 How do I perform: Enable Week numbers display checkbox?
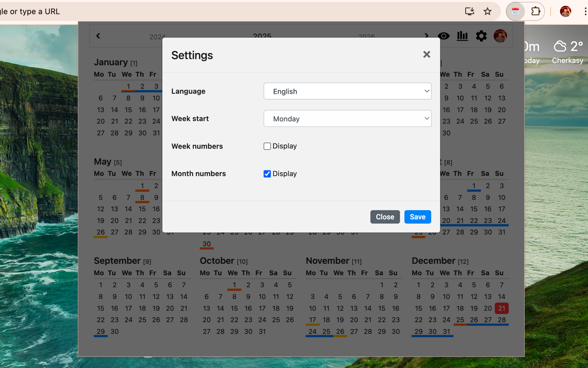tap(267, 146)
